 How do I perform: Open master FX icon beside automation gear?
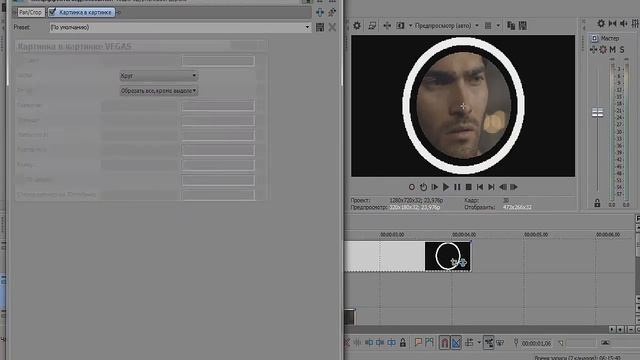coord(593,50)
